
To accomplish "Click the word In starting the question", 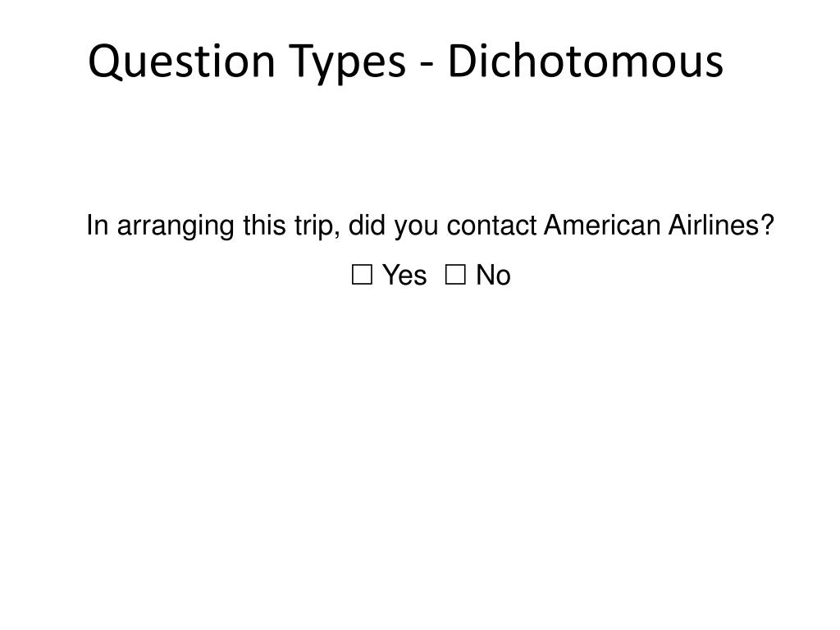I will tap(98, 225).
